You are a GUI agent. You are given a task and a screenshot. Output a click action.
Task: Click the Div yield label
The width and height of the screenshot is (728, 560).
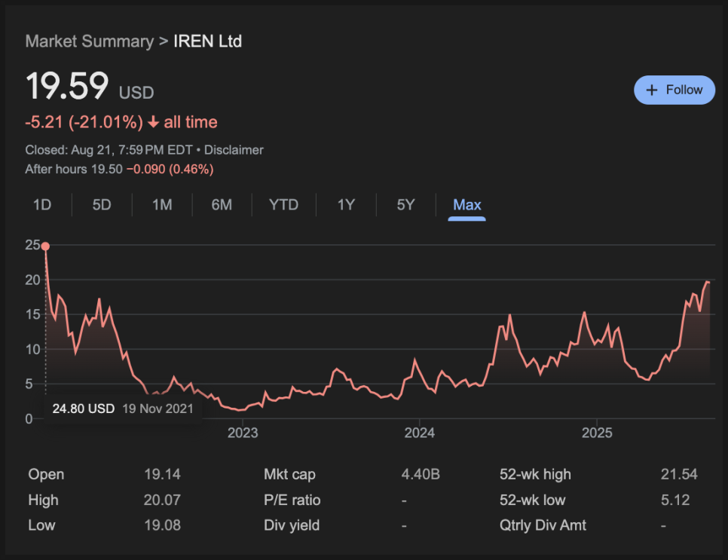(292, 525)
